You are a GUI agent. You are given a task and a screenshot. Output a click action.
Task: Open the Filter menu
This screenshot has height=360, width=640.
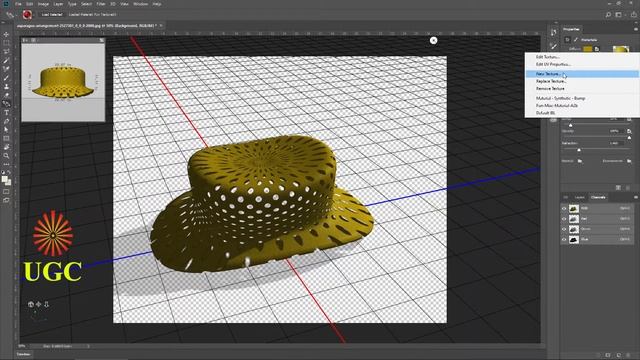pos(101,4)
